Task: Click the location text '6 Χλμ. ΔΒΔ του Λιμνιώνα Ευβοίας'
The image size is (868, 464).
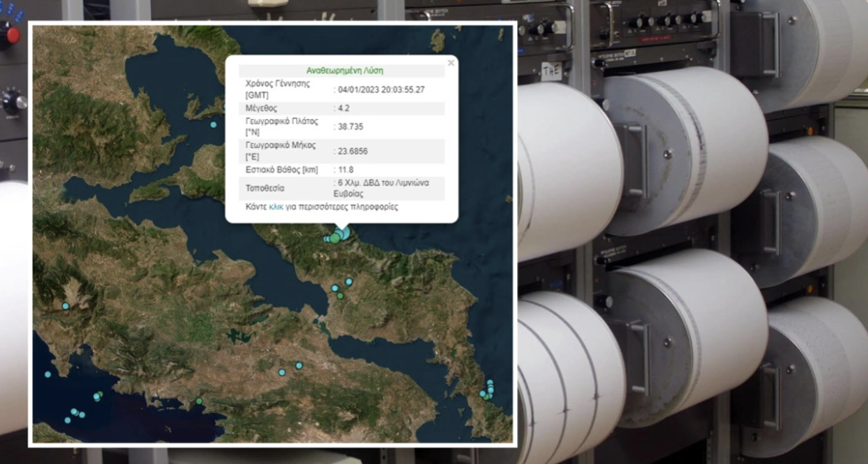Action: [x=382, y=188]
